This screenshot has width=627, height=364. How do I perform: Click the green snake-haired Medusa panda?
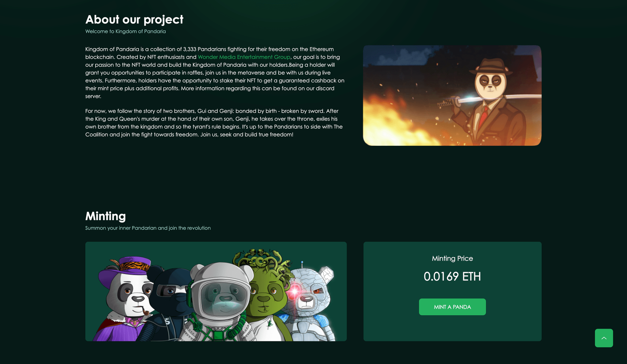265,294
